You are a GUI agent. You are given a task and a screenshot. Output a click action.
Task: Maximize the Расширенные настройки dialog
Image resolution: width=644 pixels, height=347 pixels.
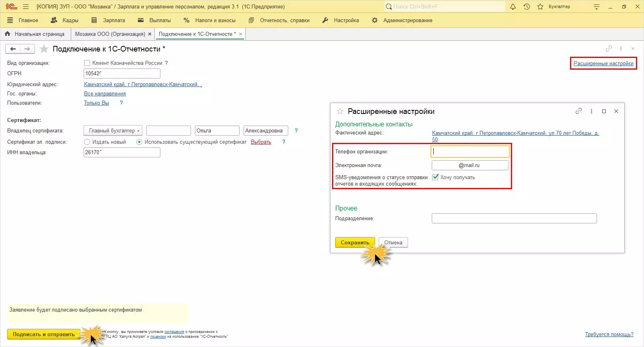point(604,111)
